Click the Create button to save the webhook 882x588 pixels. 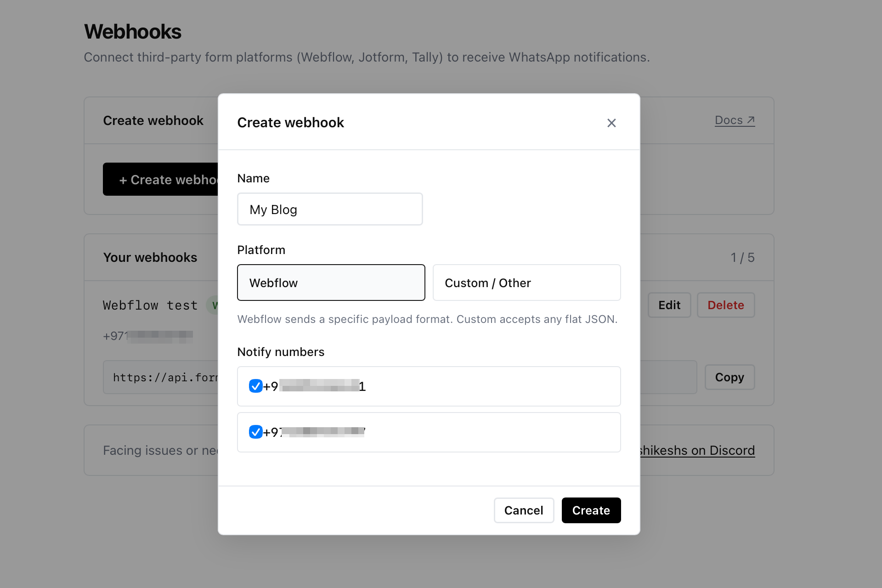click(591, 510)
